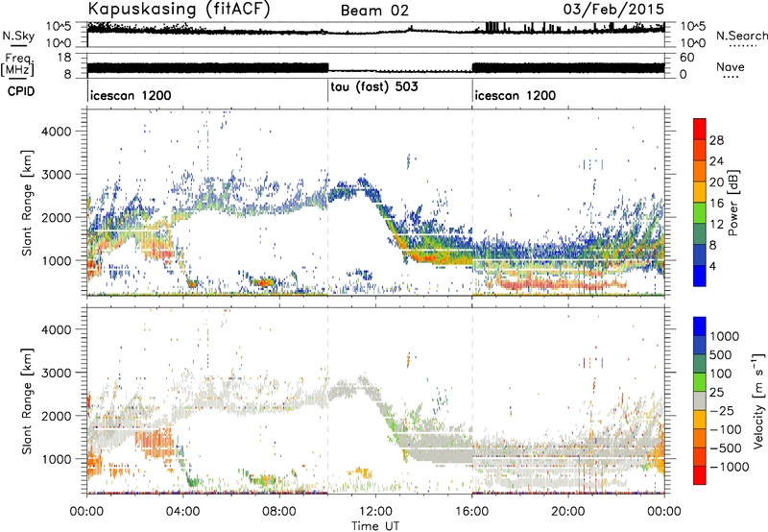Click the 'Time UT' axis title

[x=375, y=525]
